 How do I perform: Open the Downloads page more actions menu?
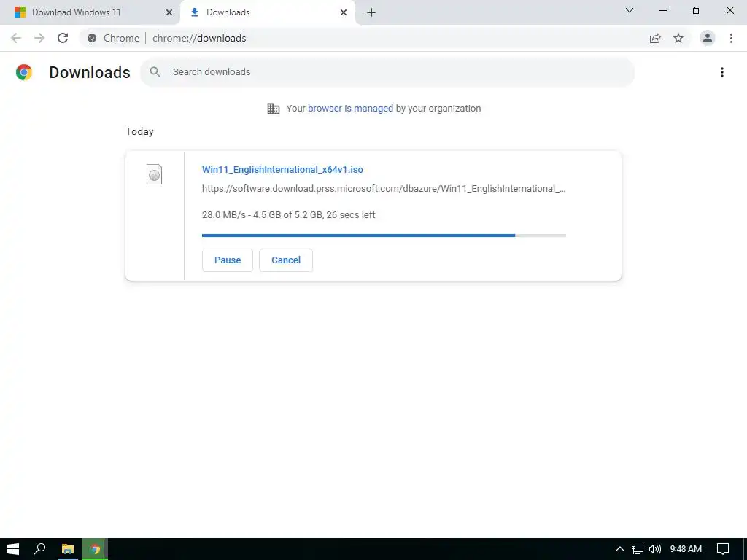coord(722,72)
